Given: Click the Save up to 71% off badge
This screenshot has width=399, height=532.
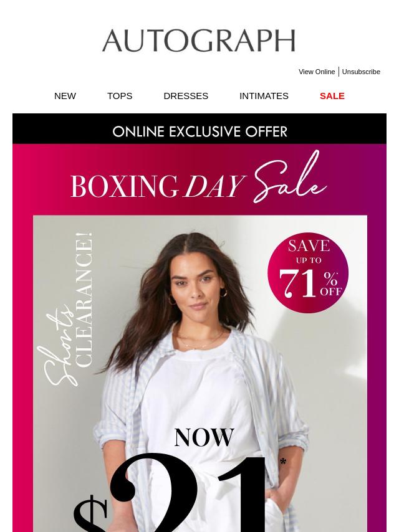Looking at the screenshot, I should point(307,272).
